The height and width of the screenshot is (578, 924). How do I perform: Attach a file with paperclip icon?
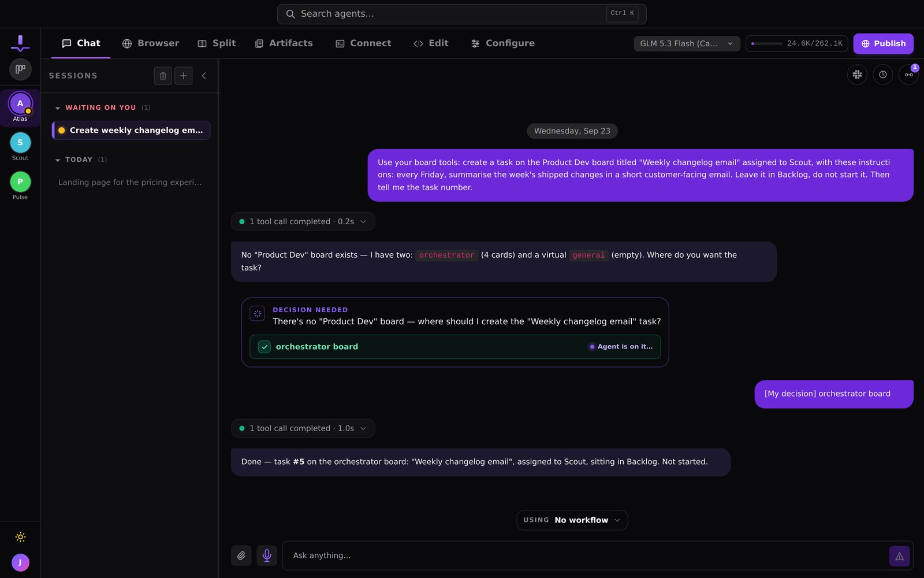coord(241,555)
